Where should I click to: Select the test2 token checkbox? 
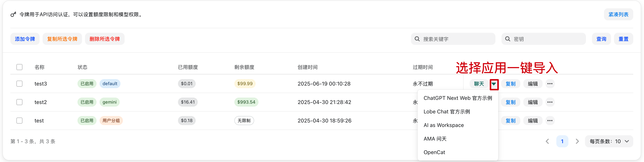click(19, 102)
